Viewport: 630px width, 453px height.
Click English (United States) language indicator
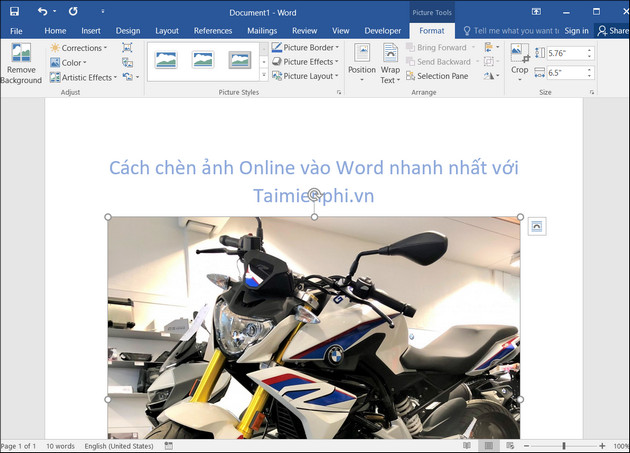pos(119,446)
